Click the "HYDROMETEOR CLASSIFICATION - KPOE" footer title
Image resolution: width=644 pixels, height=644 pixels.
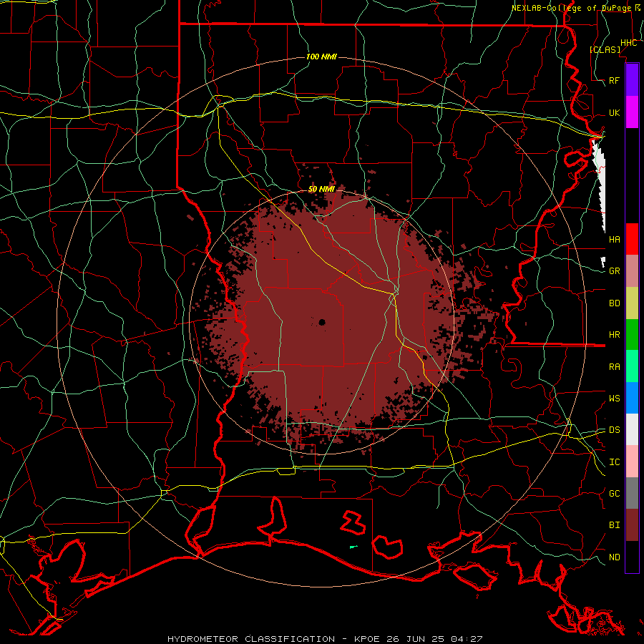click(x=273, y=639)
